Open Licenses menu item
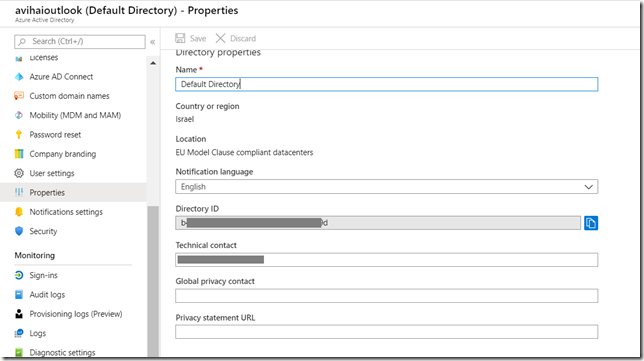 [x=44, y=58]
